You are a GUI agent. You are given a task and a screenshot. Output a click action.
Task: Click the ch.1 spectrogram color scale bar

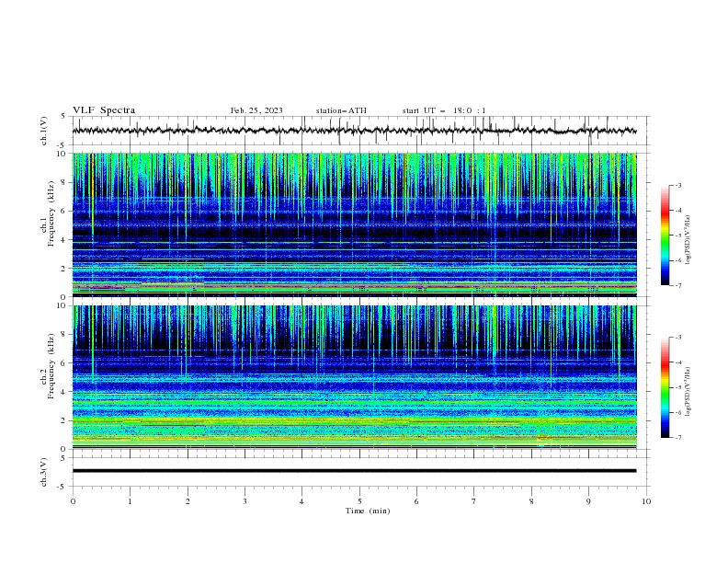pos(665,236)
